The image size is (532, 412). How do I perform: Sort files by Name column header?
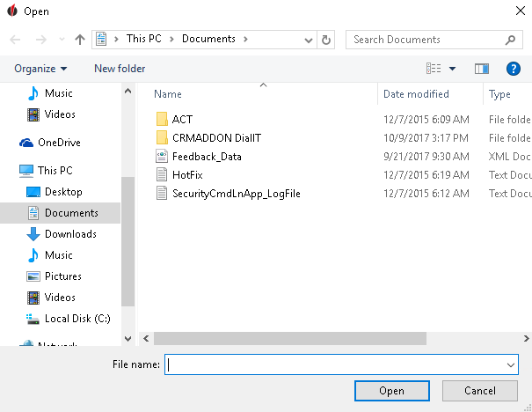[168, 94]
